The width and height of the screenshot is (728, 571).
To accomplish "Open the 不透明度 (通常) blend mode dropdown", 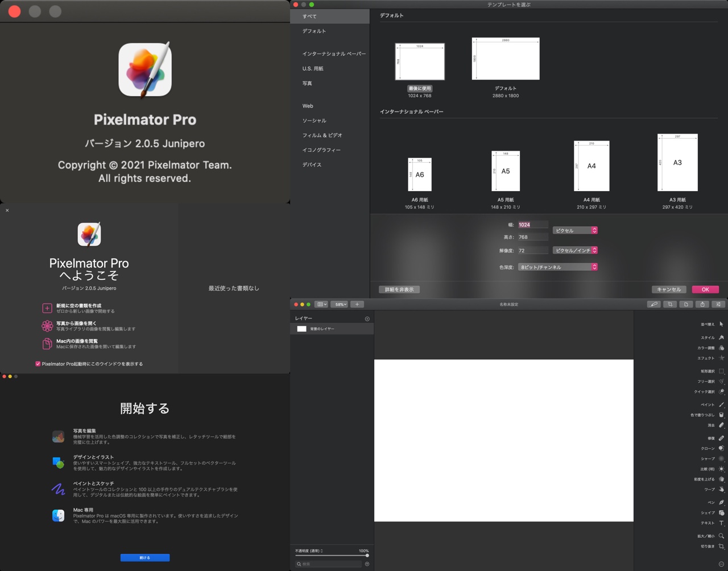I will click(x=309, y=551).
